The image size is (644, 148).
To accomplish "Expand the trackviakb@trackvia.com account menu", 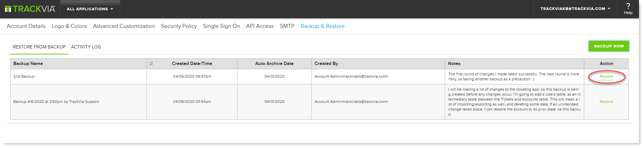I will pyautogui.click(x=575, y=9).
